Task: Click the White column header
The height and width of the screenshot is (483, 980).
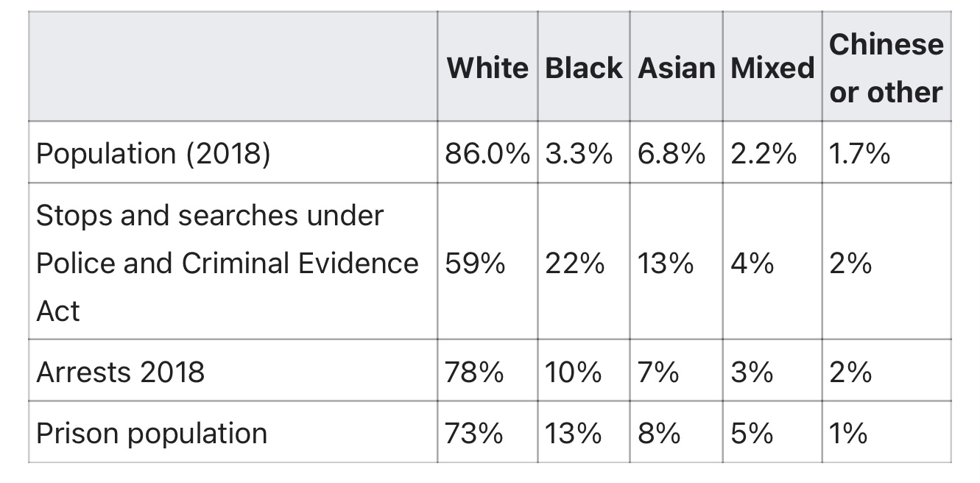Action: pos(487,68)
